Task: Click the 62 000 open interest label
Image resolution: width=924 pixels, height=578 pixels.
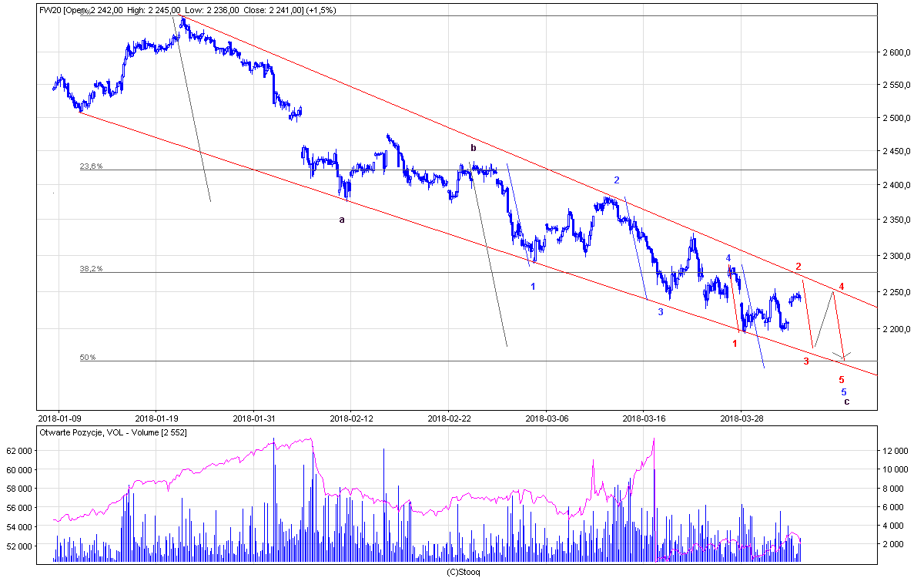Action: pyautogui.click(x=20, y=450)
